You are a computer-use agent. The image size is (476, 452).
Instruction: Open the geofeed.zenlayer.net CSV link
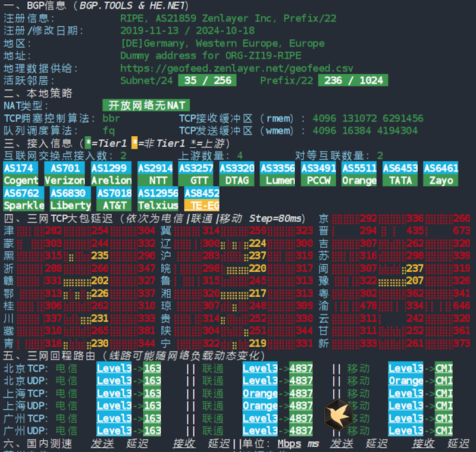pos(236,68)
